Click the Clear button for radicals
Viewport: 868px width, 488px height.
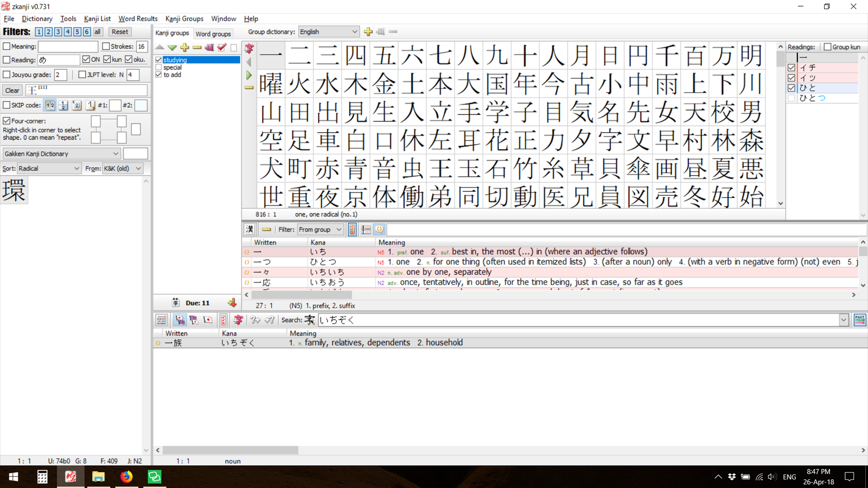12,91
